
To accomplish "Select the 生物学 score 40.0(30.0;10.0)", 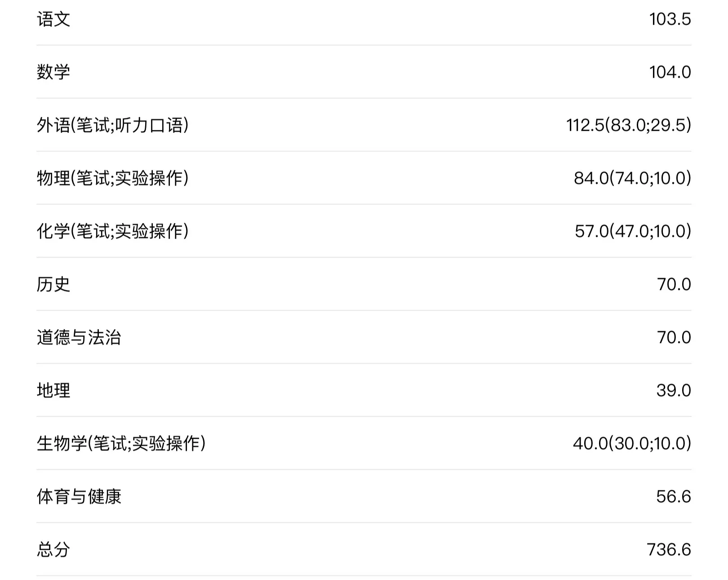I will point(632,443).
